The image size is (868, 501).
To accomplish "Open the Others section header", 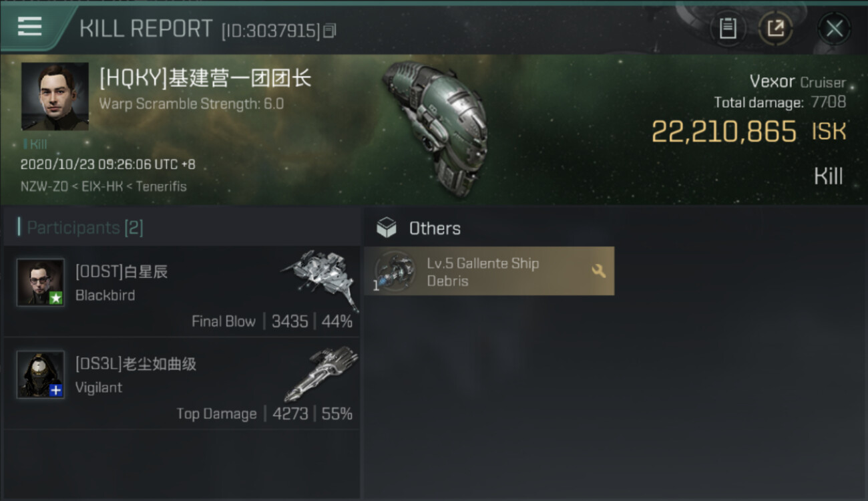I will (x=435, y=228).
